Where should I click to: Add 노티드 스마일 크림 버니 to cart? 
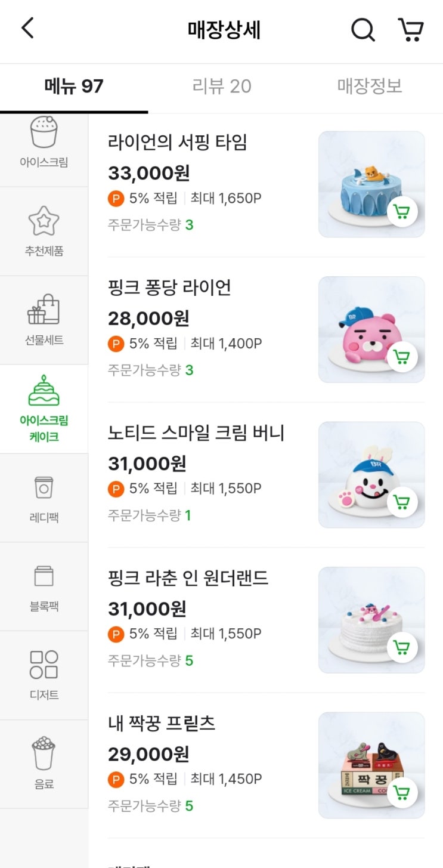point(402,502)
